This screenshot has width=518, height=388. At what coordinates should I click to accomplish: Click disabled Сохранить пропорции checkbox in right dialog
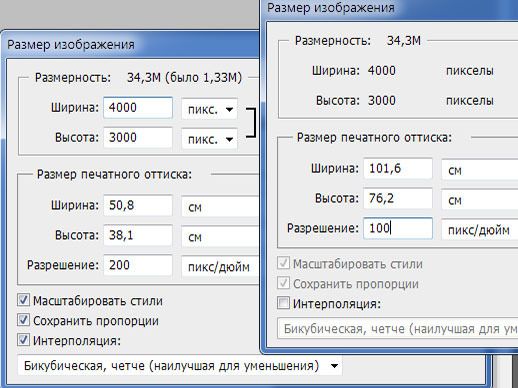283,283
